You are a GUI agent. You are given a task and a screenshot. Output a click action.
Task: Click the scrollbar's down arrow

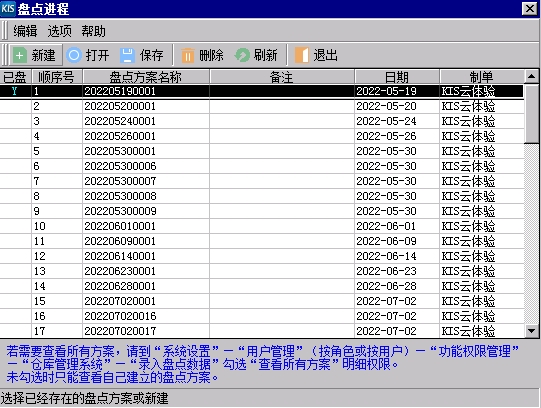pos(531,331)
